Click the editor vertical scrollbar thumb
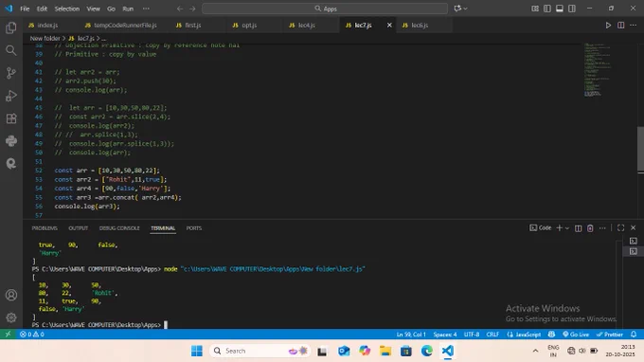This screenshot has height=362, width=644. 640,148
